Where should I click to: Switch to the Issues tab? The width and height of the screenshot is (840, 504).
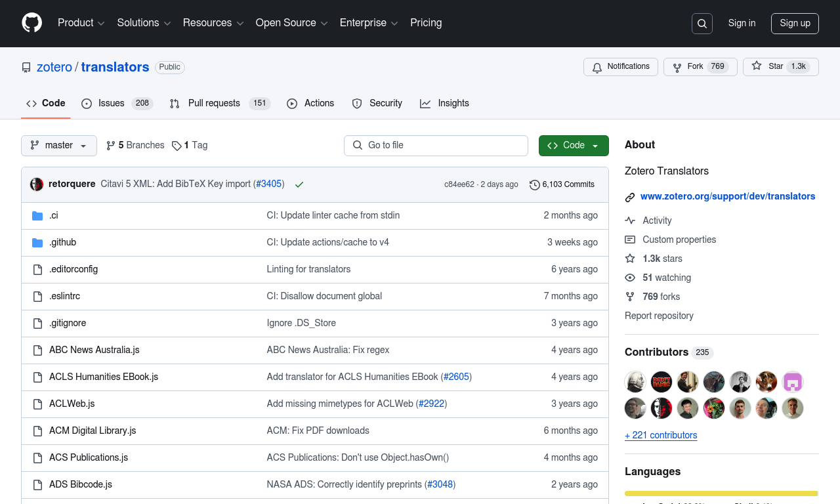pyautogui.click(x=117, y=103)
